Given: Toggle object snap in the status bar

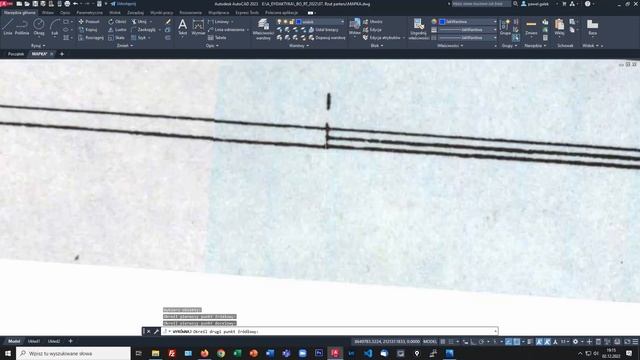Looking at the screenshot, I should pyautogui.click(x=517, y=342).
